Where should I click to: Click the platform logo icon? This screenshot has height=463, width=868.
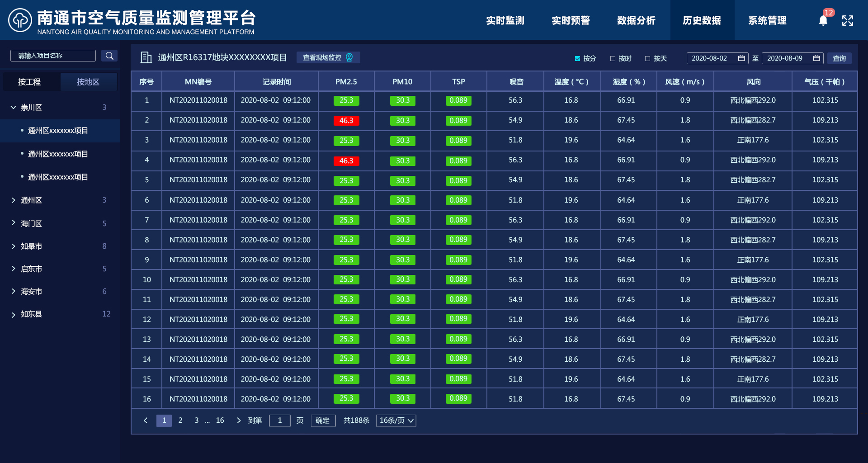20,20
